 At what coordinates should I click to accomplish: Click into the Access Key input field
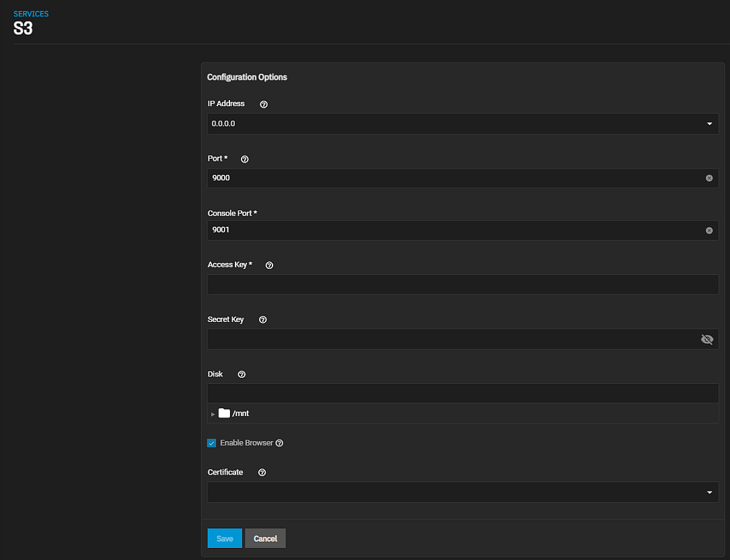(463, 284)
